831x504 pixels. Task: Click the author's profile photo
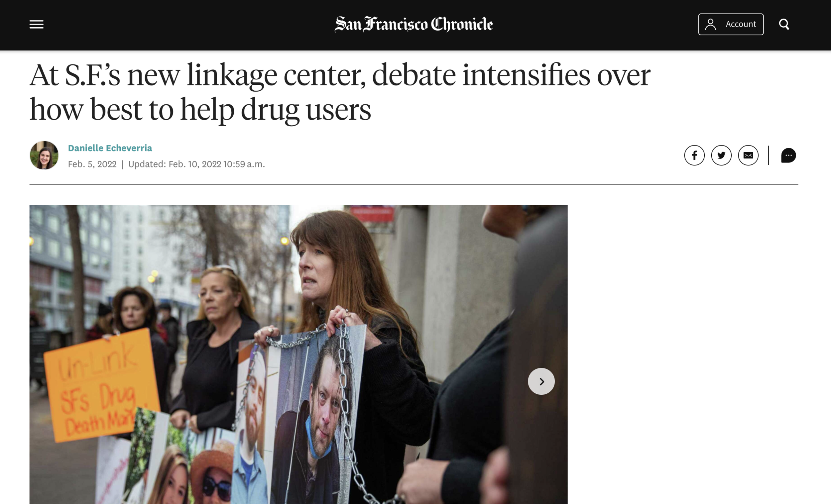point(44,155)
